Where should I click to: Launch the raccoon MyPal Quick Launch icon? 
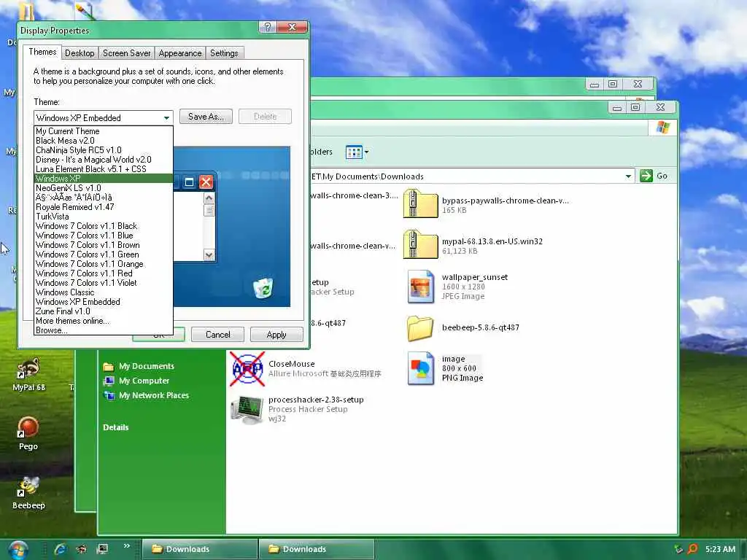pos(82,549)
